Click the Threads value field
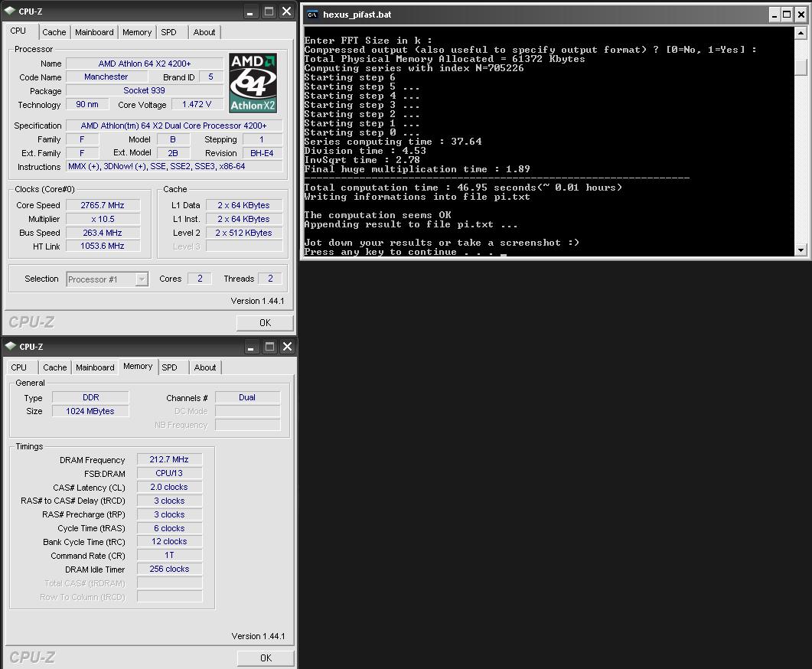812x669 pixels. [x=270, y=279]
